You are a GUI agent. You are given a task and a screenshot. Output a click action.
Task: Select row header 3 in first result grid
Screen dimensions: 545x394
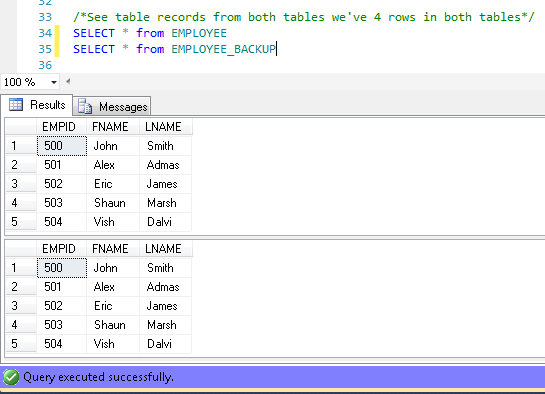coord(21,184)
